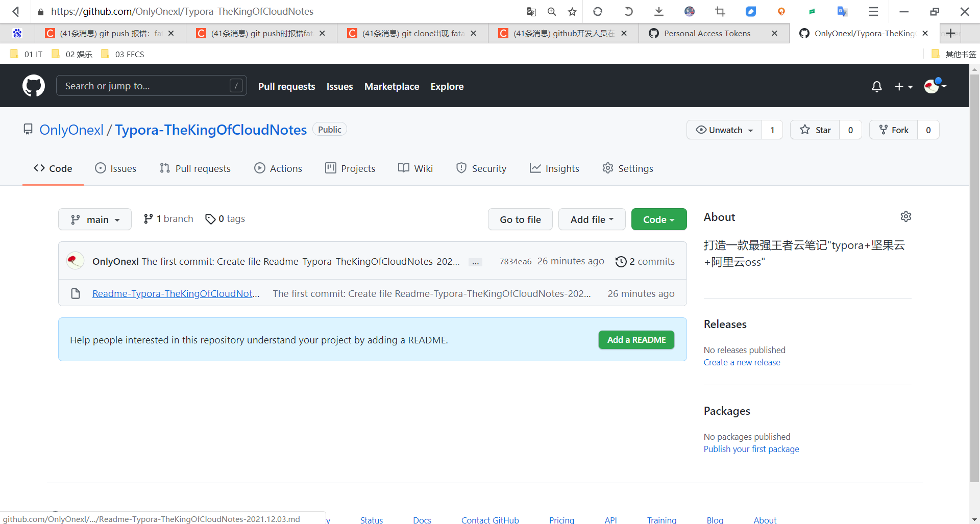This screenshot has width=980, height=524.
Task: Open Readme-Typora-TheKingOfCloudNot file link
Action: 176,293
